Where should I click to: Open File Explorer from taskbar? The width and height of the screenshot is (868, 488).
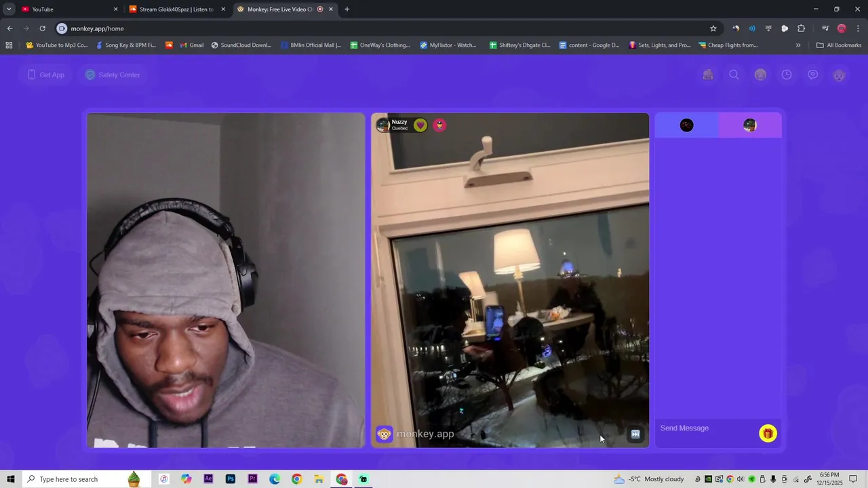point(319,479)
